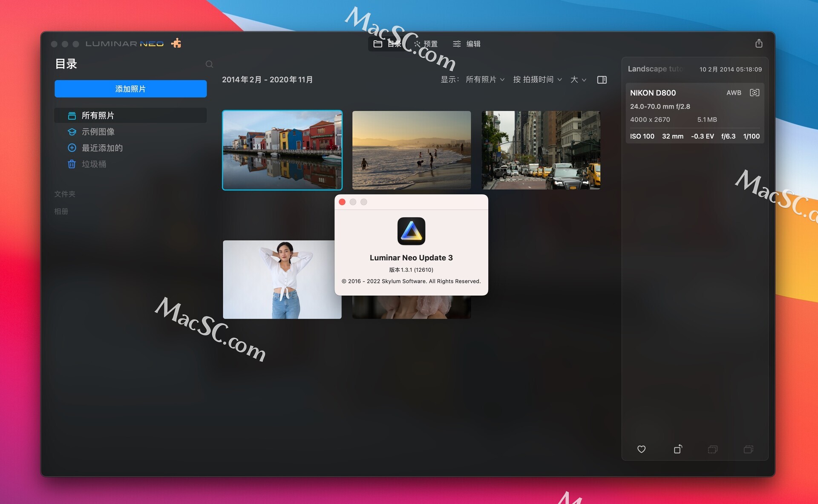Screen dimensions: 818x504
Task: Click the 显示: label
Action: tap(449, 80)
